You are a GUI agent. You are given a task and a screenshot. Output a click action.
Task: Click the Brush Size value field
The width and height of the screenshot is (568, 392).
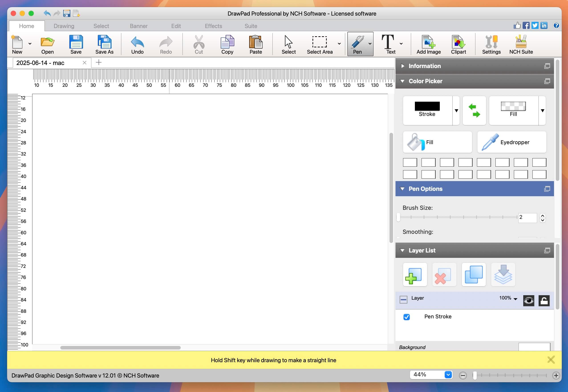point(527,218)
